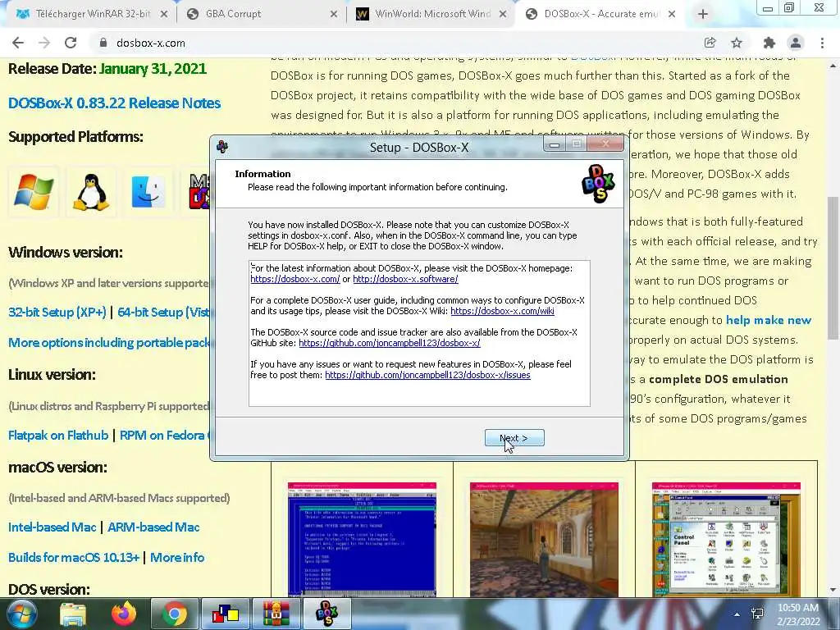Close the Télécharger WinRAR tab
The width and height of the screenshot is (840, 630).
coord(164,14)
